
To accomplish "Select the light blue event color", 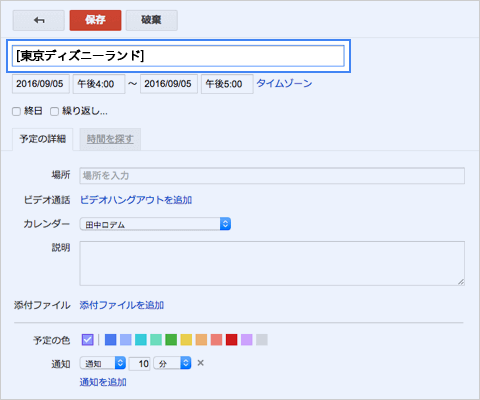I will pyautogui.click(x=126, y=340).
